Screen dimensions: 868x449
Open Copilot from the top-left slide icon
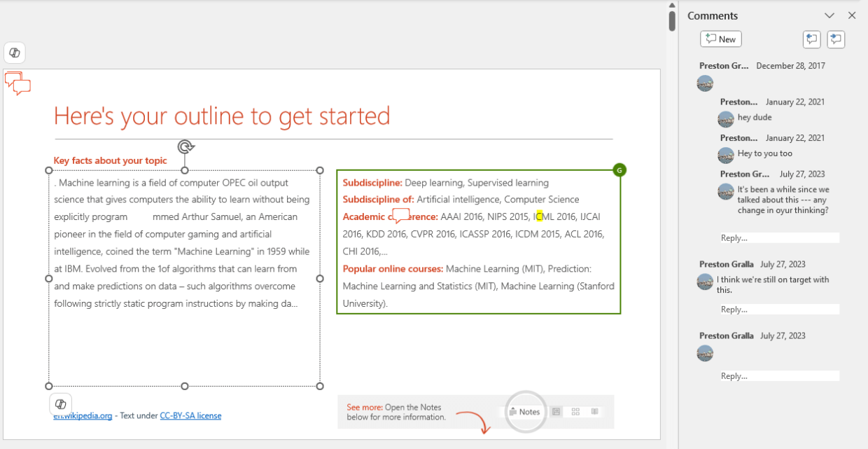[x=15, y=52]
